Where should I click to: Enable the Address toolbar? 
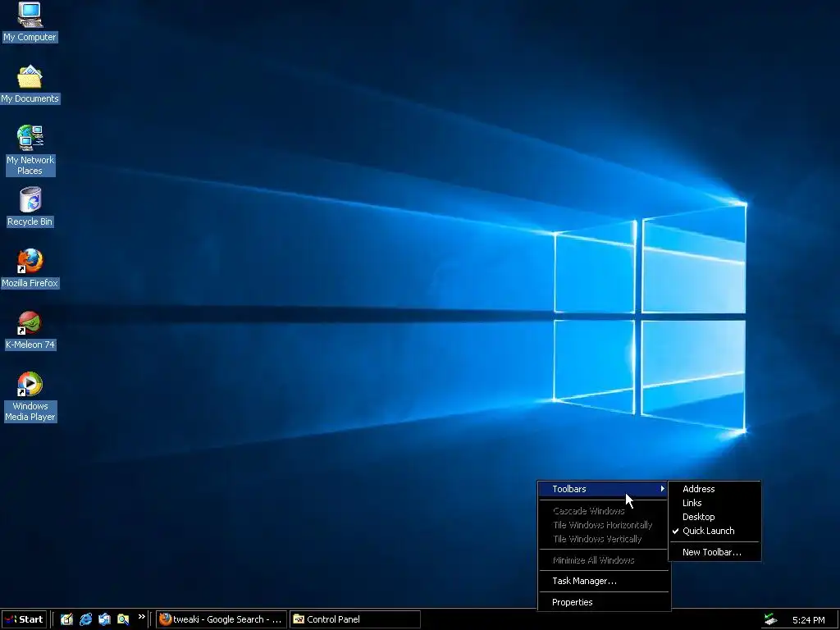pos(714,489)
